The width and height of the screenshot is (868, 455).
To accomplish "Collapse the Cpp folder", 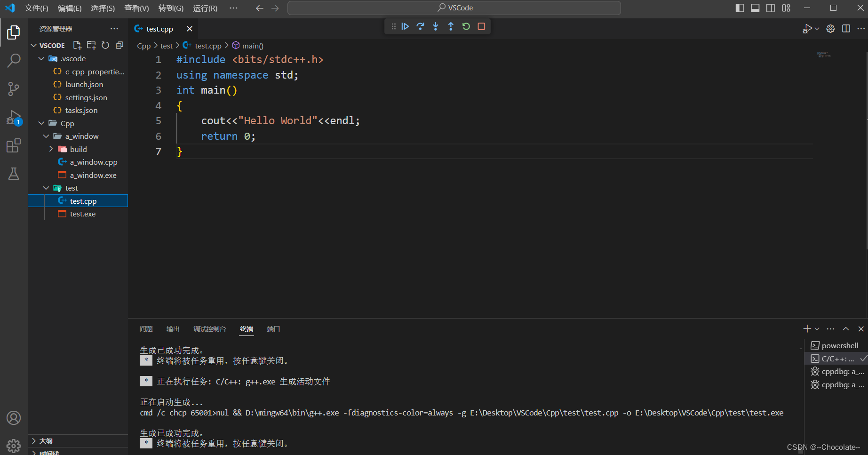I will coord(41,123).
